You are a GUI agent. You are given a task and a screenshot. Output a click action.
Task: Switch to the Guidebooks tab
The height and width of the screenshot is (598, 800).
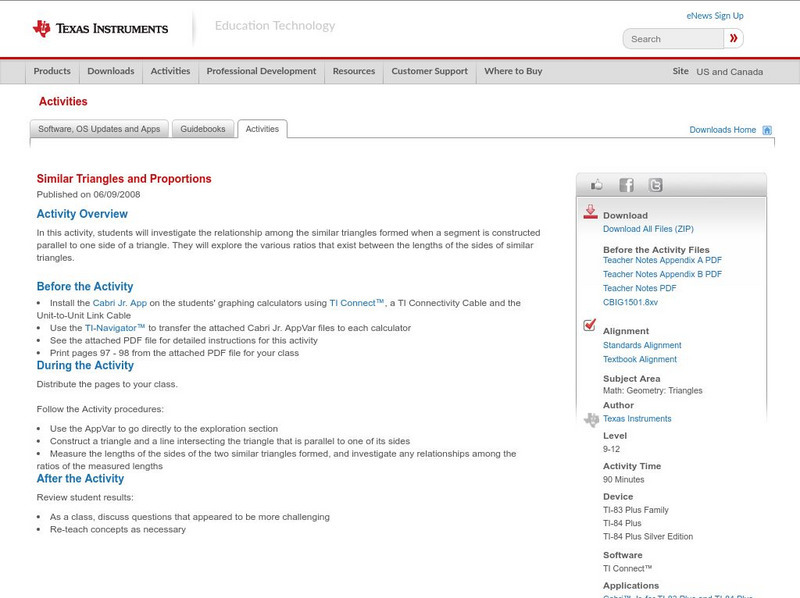click(x=203, y=129)
